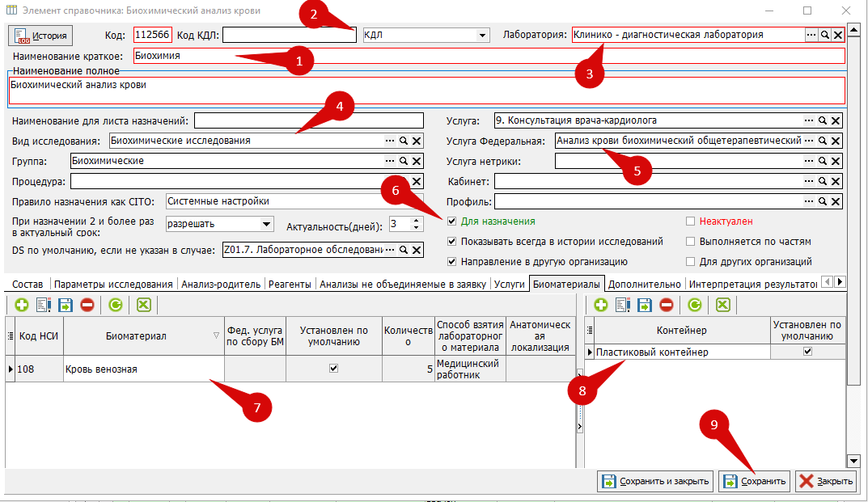Clear the Услуга Федеральная field with the X icon
Image resolution: width=868 pixels, height=502 pixels.
[x=836, y=141]
